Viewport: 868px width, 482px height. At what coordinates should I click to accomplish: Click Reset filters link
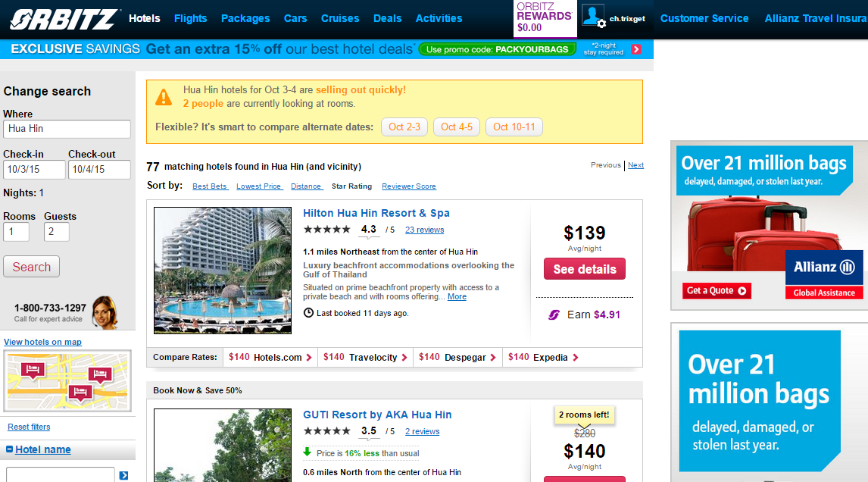point(29,427)
